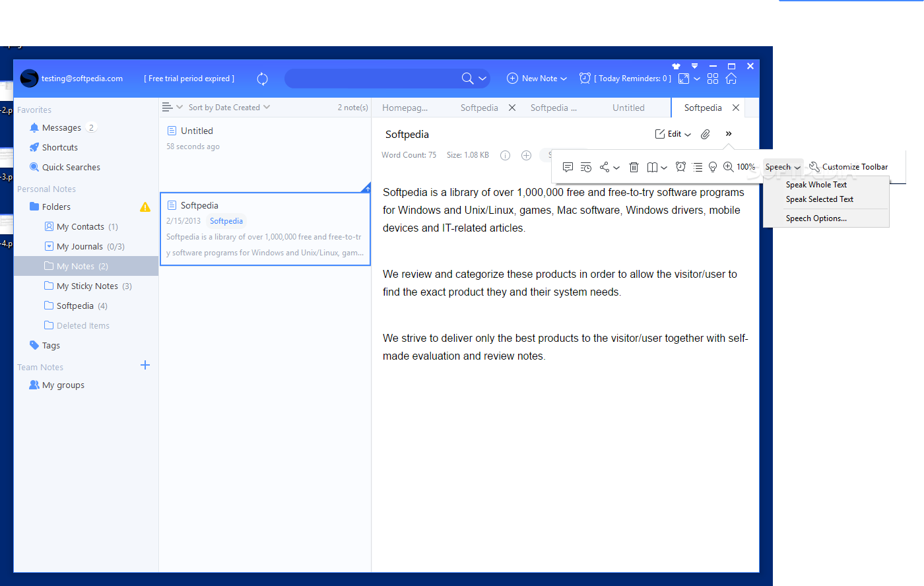Close the first Softpedia tab
This screenshot has height=586, width=924.
(512, 108)
